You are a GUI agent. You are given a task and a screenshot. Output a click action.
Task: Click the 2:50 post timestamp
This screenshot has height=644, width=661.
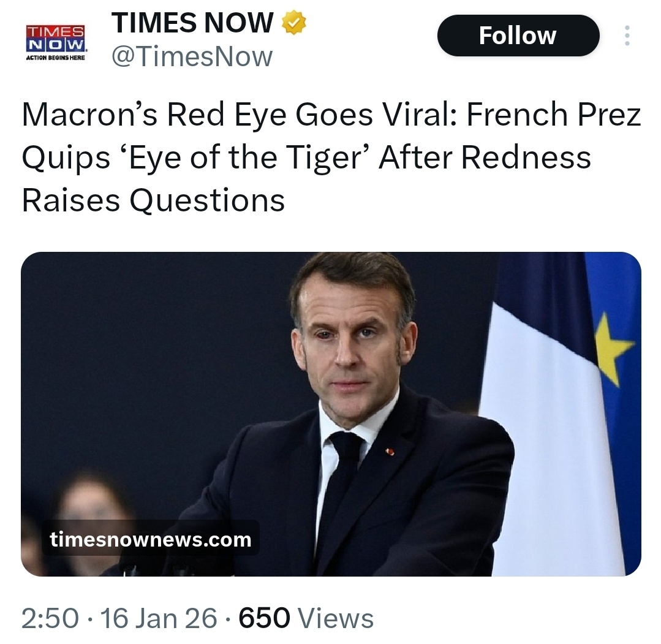point(50,618)
